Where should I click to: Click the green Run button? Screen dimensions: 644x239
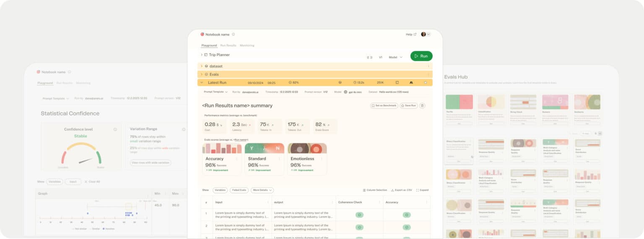coord(421,56)
